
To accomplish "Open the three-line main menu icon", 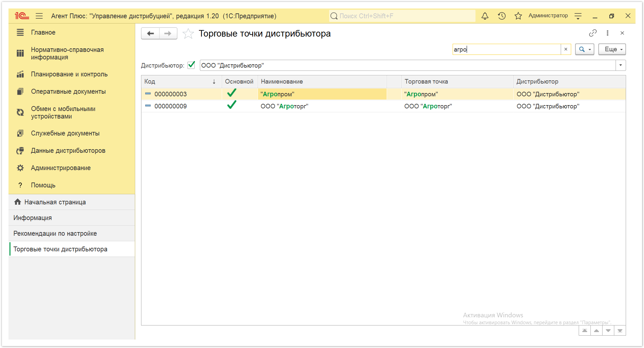I will tap(39, 16).
